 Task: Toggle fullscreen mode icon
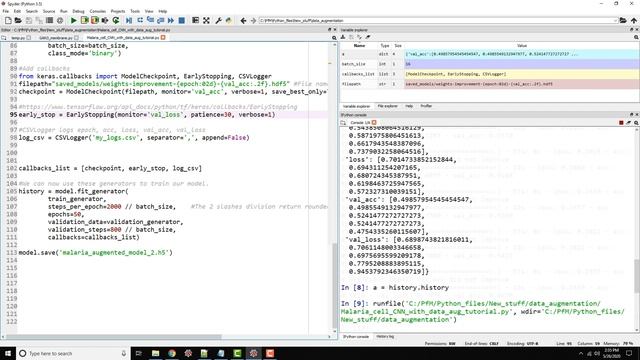coord(206,20)
